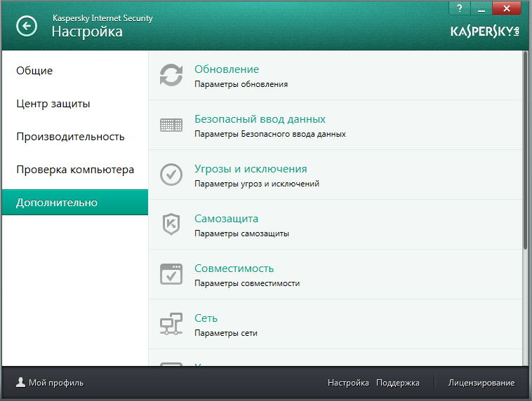
Task: Open Проверка компьютера section
Action: click(75, 170)
